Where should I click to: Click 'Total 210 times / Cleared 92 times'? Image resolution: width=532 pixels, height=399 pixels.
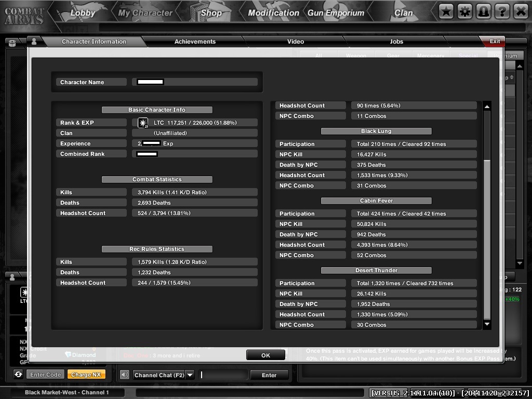pyautogui.click(x=402, y=144)
